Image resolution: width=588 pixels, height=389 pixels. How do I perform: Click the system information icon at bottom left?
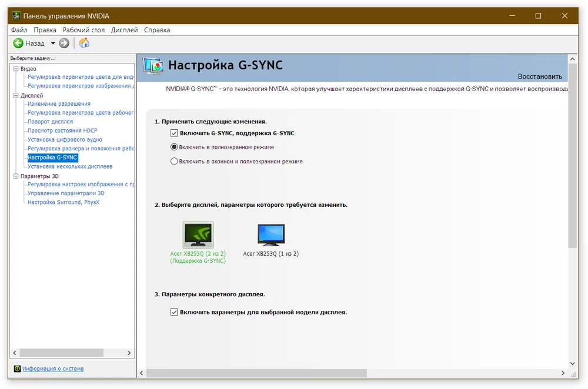pyautogui.click(x=16, y=368)
